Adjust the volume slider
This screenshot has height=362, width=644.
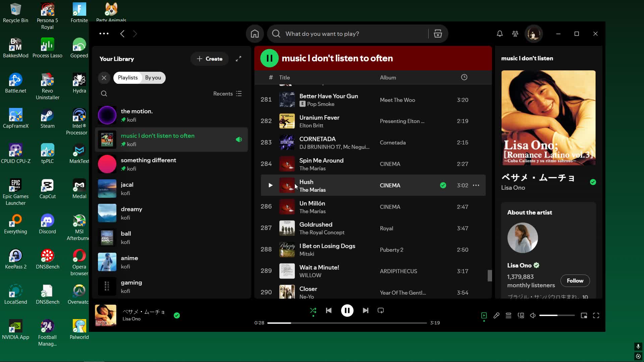[x=557, y=316]
